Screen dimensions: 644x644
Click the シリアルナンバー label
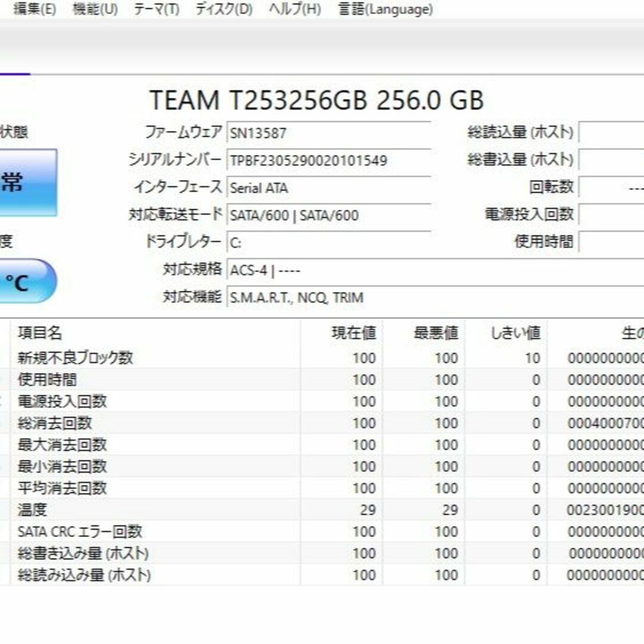(x=175, y=160)
